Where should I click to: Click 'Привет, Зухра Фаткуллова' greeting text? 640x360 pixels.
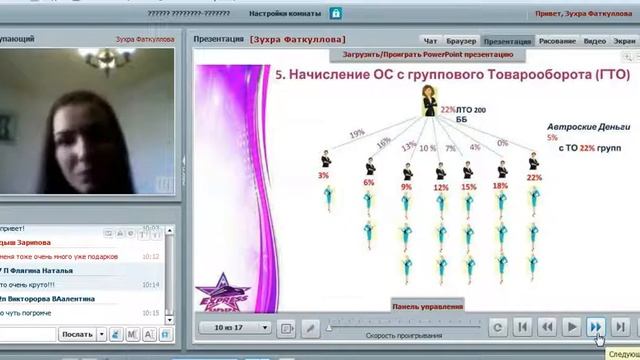584,13
